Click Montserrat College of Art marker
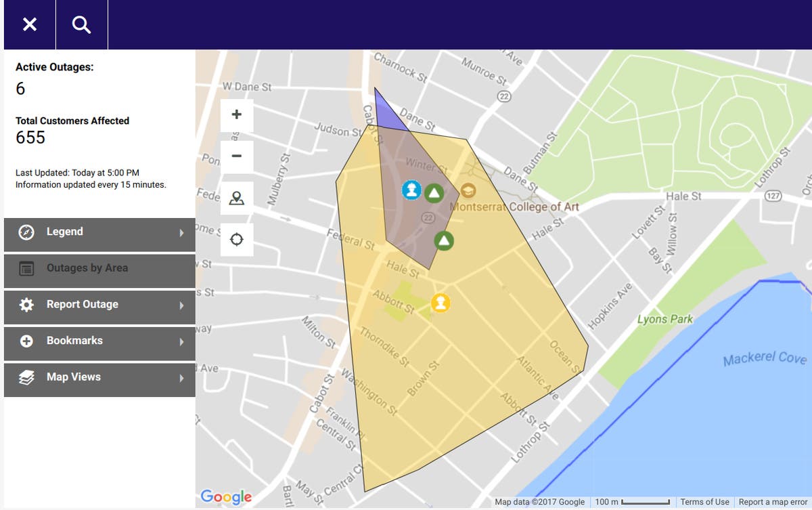This screenshot has width=812, height=510. [468, 192]
